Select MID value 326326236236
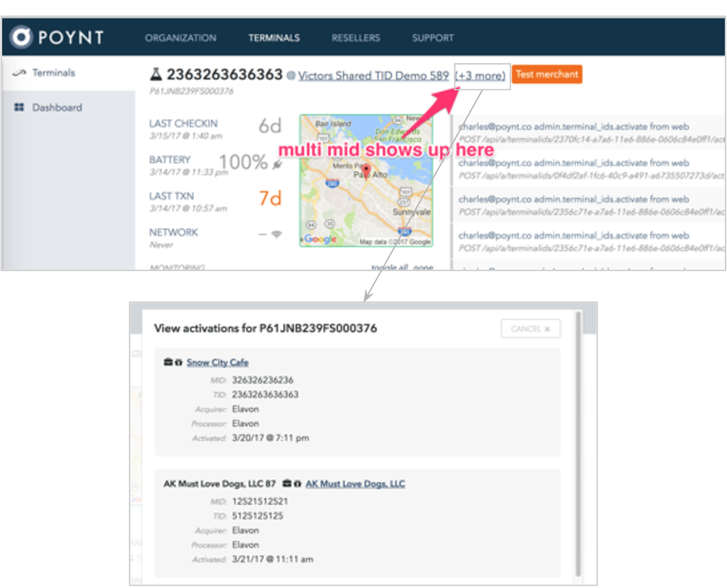Image resolution: width=727 pixels, height=588 pixels. (262, 380)
